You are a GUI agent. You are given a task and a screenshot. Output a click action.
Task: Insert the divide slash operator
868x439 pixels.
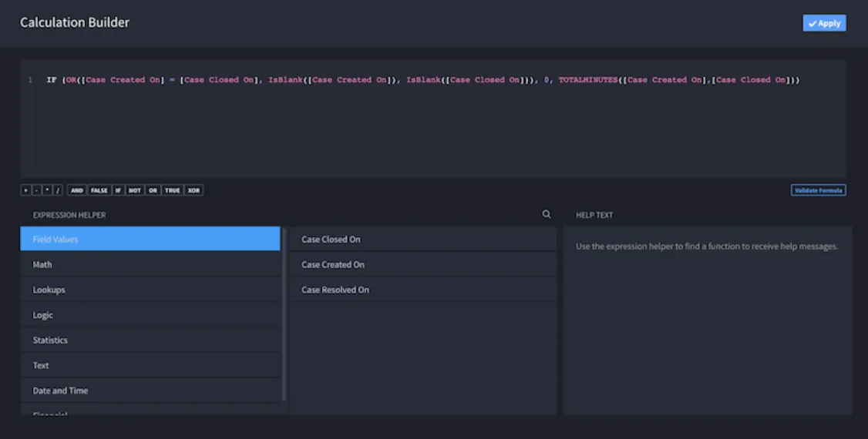tap(58, 190)
